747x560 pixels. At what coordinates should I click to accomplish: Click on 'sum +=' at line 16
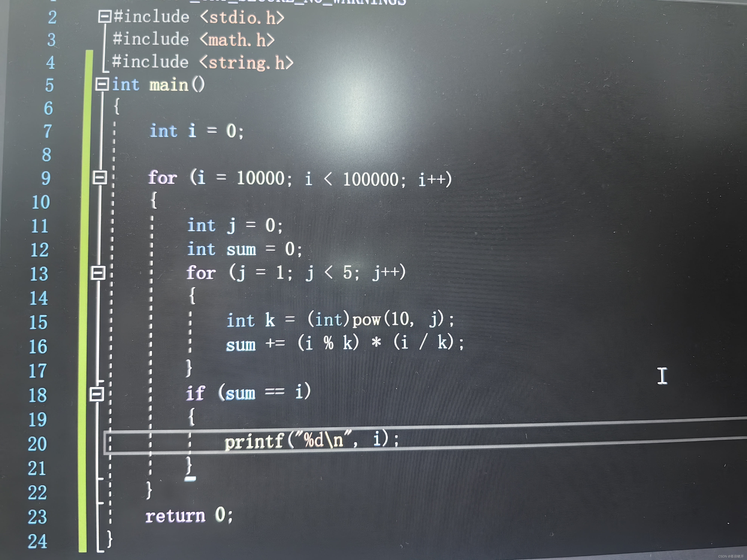click(256, 344)
